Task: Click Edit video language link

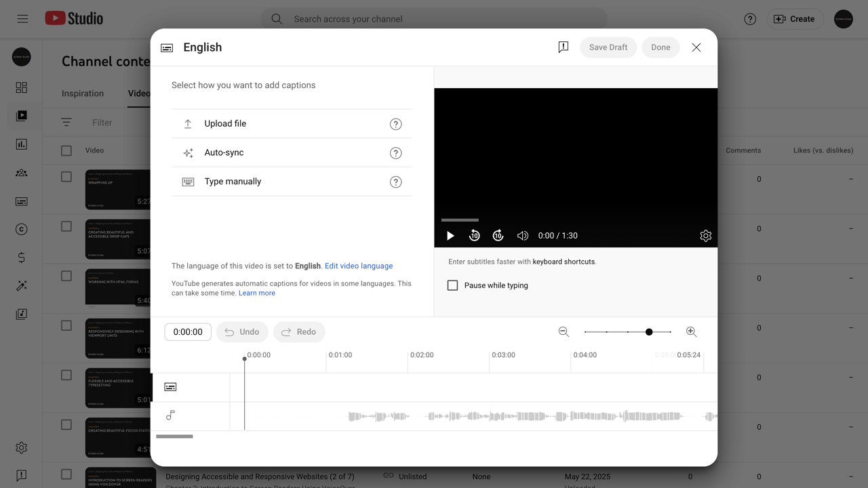Action: coord(359,266)
